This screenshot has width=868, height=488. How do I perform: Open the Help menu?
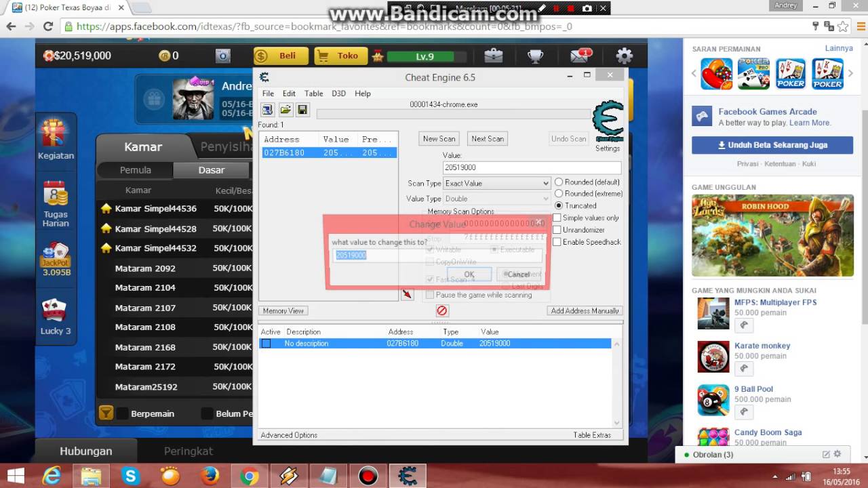[363, 94]
